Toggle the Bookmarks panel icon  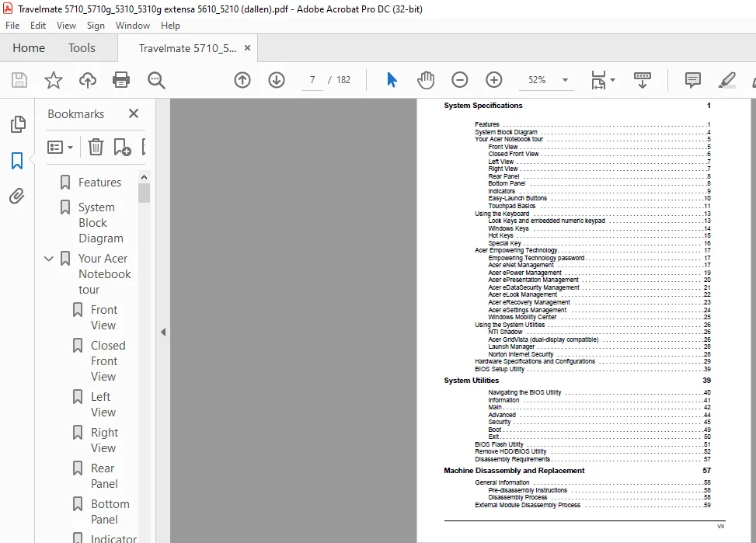[x=17, y=161]
